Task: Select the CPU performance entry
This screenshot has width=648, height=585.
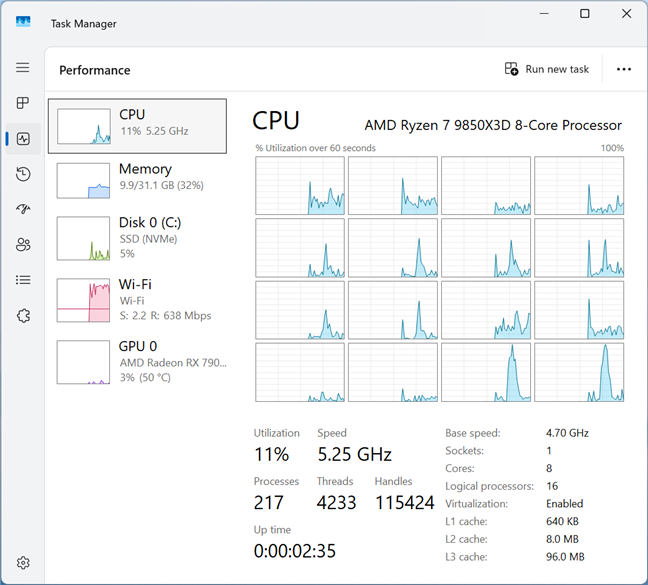Action: click(x=137, y=126)
